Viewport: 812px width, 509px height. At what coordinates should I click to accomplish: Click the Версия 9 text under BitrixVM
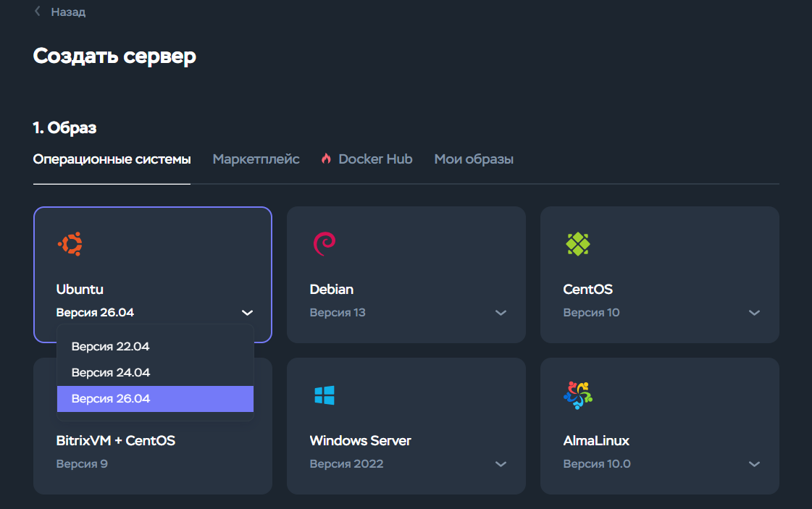pyautogui.click(x=82, y=464)
